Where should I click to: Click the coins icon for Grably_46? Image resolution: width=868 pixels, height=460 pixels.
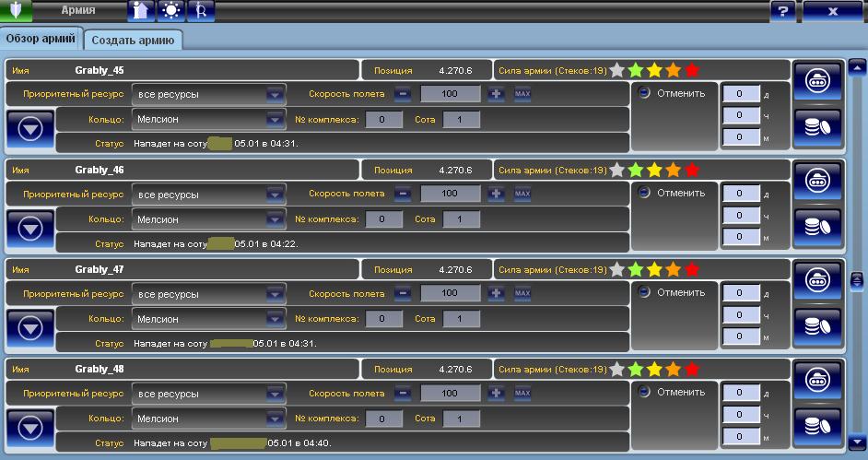click(817, 228)
